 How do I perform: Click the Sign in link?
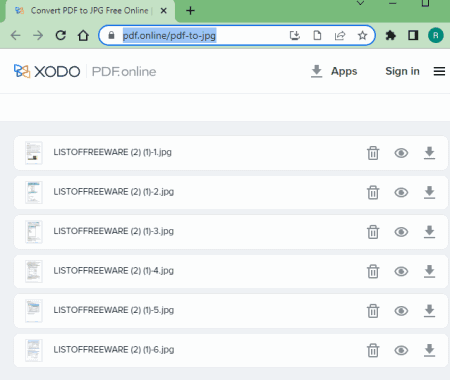click(x=402, y=71)
